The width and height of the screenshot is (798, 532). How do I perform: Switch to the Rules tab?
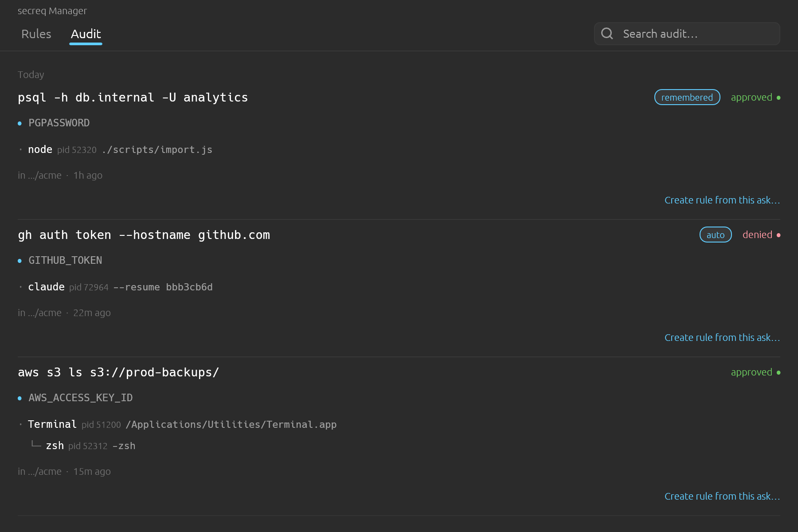coord(36,34)
